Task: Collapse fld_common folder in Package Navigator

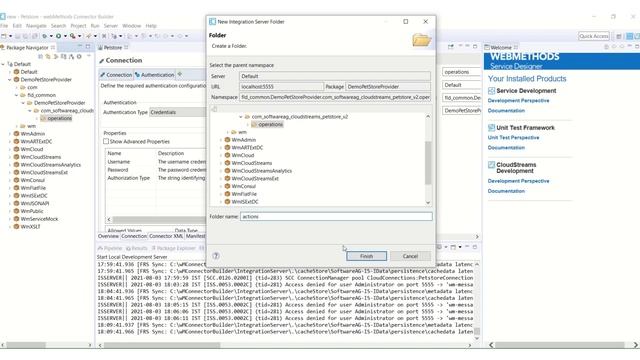Action: [x=16, y=95]
